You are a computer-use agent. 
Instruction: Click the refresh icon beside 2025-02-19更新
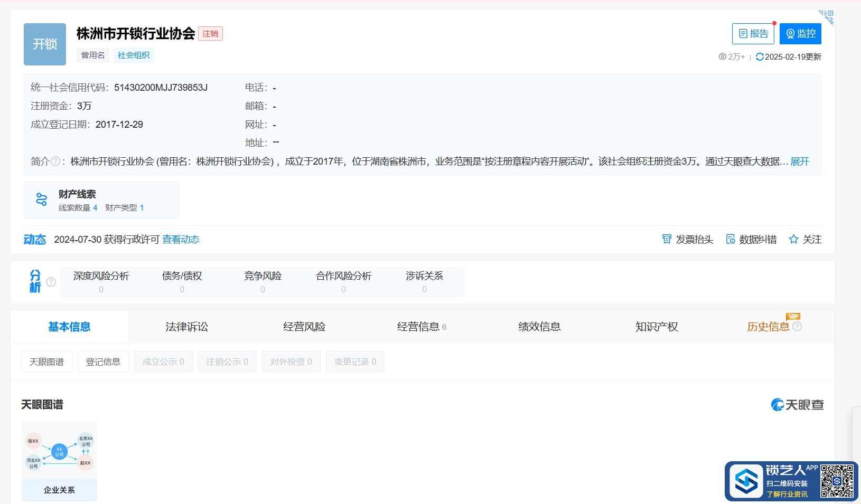(761, 56)
